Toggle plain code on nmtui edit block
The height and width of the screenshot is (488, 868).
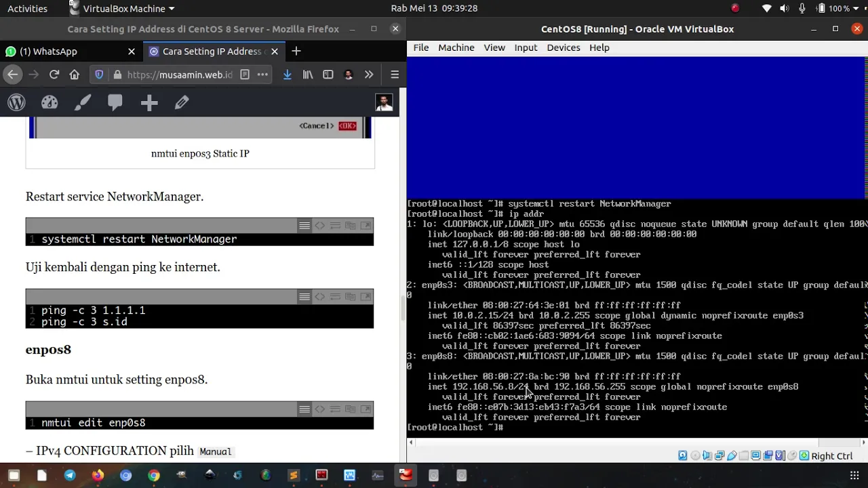(320, 409)
